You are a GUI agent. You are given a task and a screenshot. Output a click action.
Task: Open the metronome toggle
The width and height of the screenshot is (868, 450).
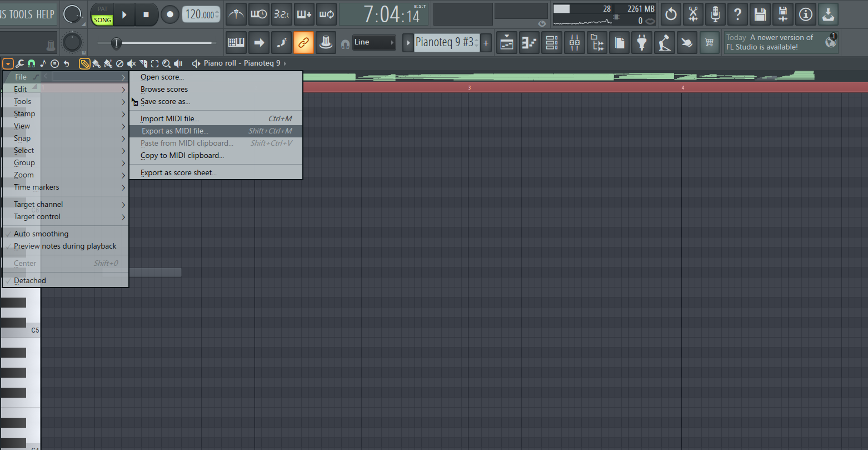[x=236, y=14]
